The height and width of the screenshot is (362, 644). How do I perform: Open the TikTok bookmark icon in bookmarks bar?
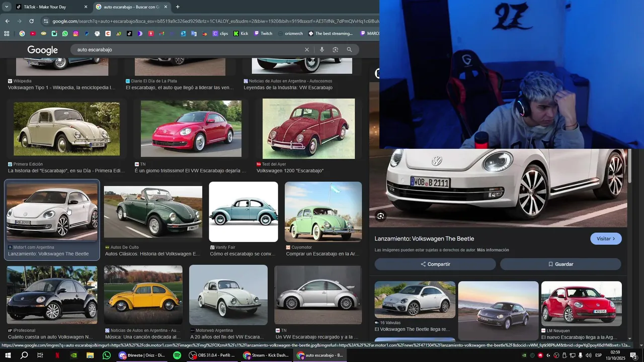(129, 34)
